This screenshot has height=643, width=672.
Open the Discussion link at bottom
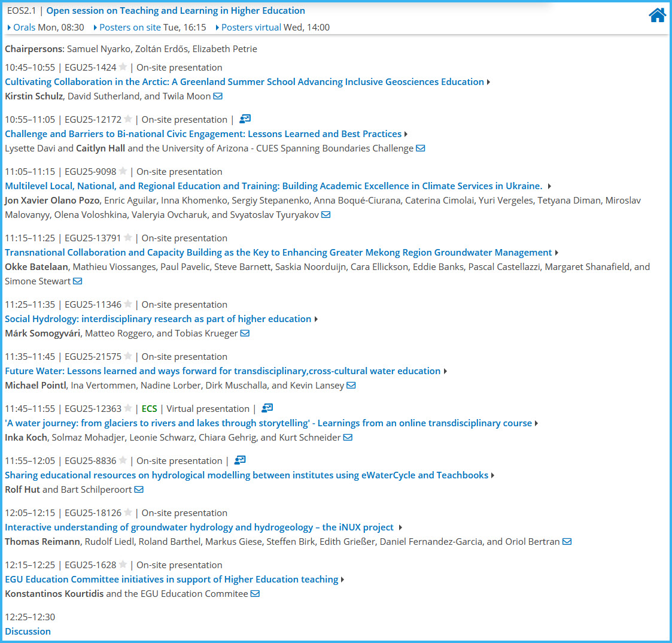tap(28, 631)
